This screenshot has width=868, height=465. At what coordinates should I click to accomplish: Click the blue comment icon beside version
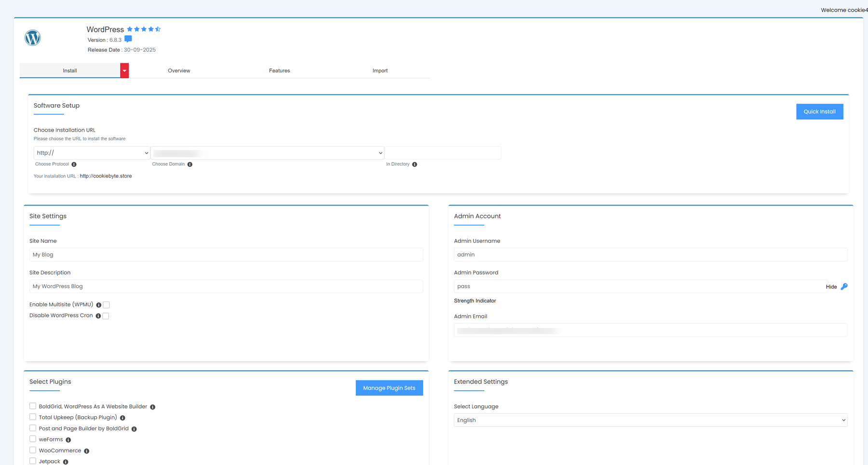(x=128, y=39)
